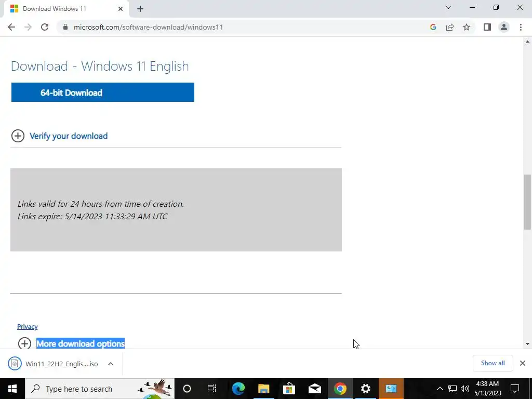Open Settings gear on the taskbar
Screen dimensions: 532x399
tap(365, 389)
